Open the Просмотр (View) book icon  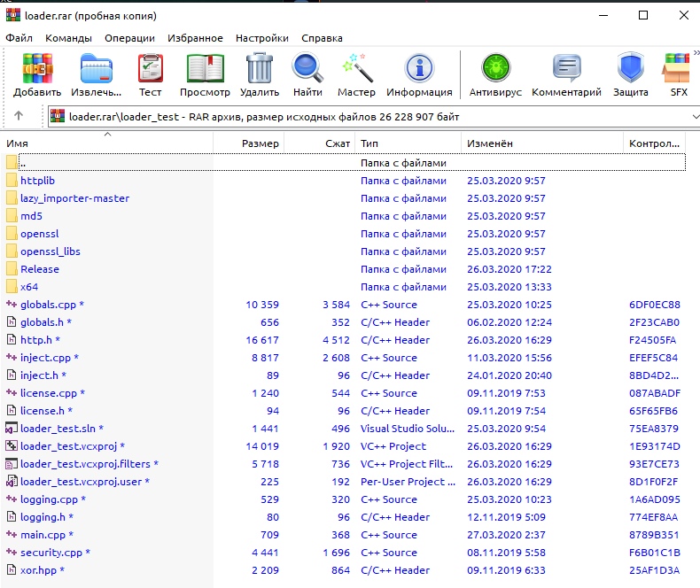tap(205, 68)
